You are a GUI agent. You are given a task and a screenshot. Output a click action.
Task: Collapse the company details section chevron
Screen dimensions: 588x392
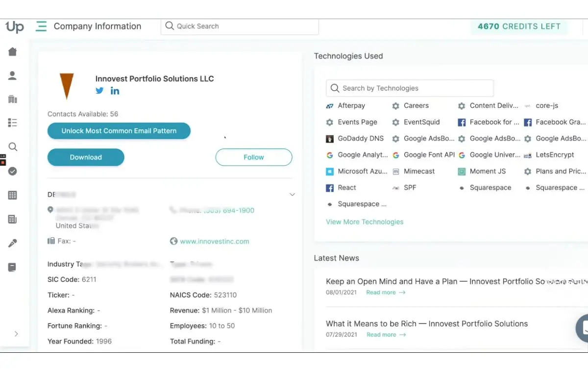coord(292,194)
